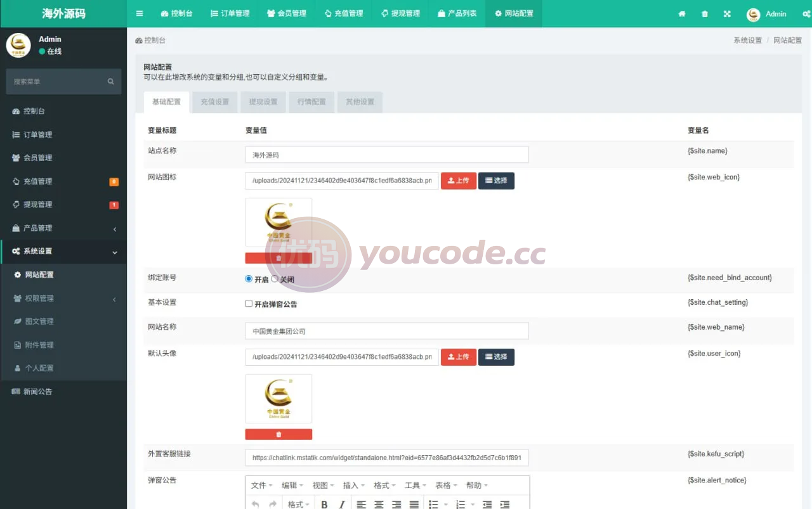Select the 开启 radio for 绑定账号
The image size is (812, 509).
(x=249, y=278)
